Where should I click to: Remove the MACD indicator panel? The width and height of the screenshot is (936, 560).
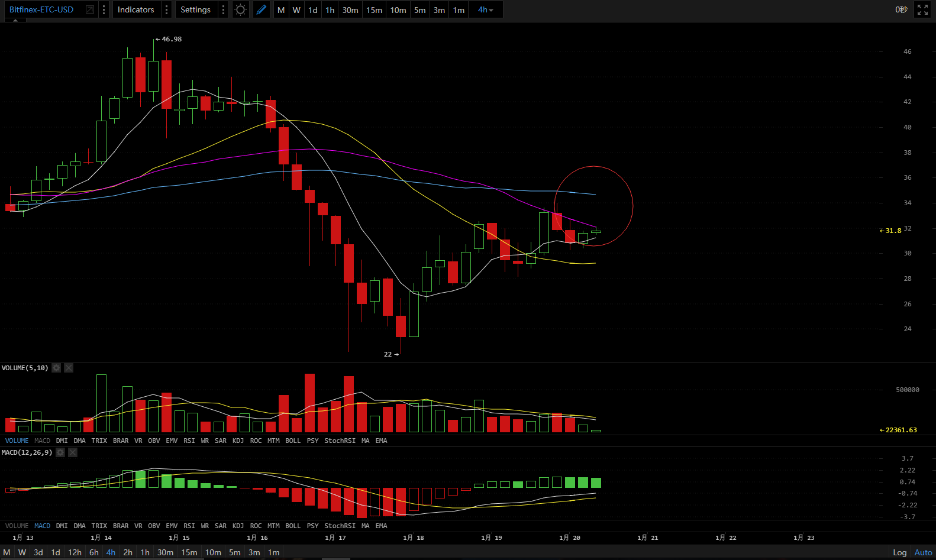(73, 452)
